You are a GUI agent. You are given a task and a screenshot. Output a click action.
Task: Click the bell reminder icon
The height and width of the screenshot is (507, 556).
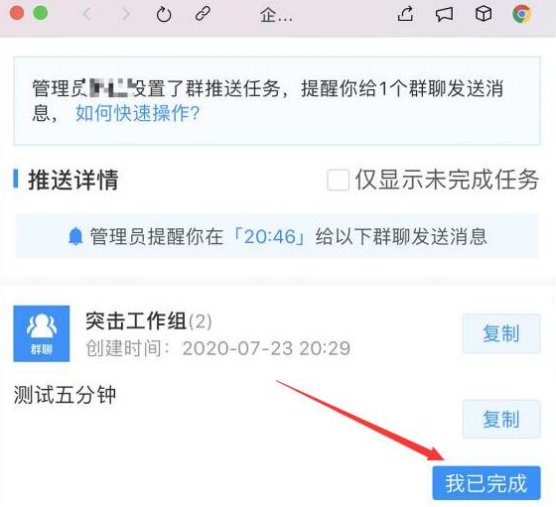[75, 236]
